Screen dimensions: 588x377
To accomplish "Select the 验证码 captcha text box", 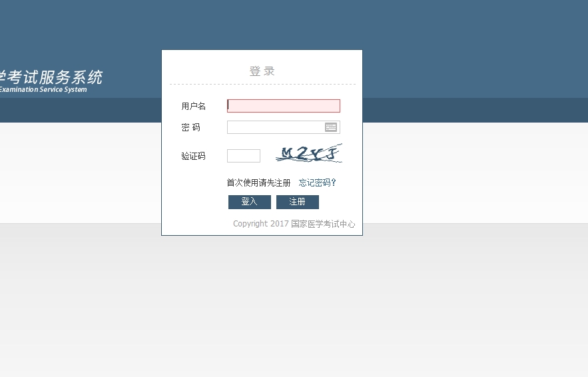I will click(x=244, y=156).
